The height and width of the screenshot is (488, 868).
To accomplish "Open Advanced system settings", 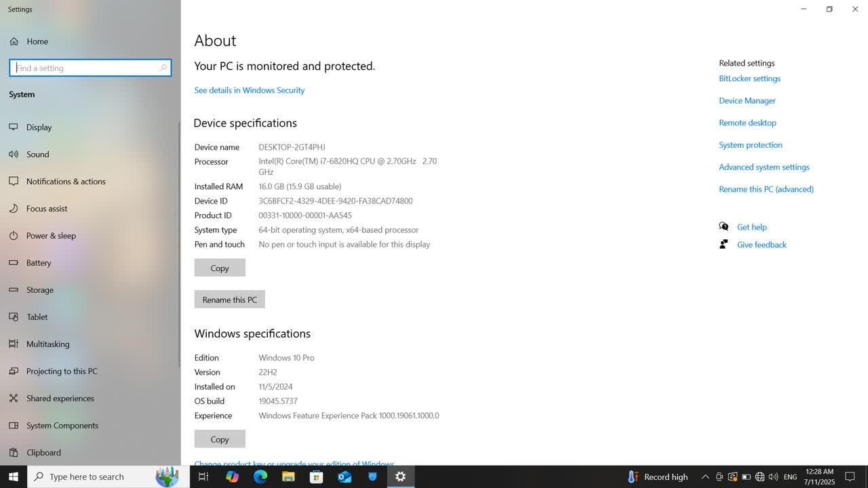I will tap(764, 167).
